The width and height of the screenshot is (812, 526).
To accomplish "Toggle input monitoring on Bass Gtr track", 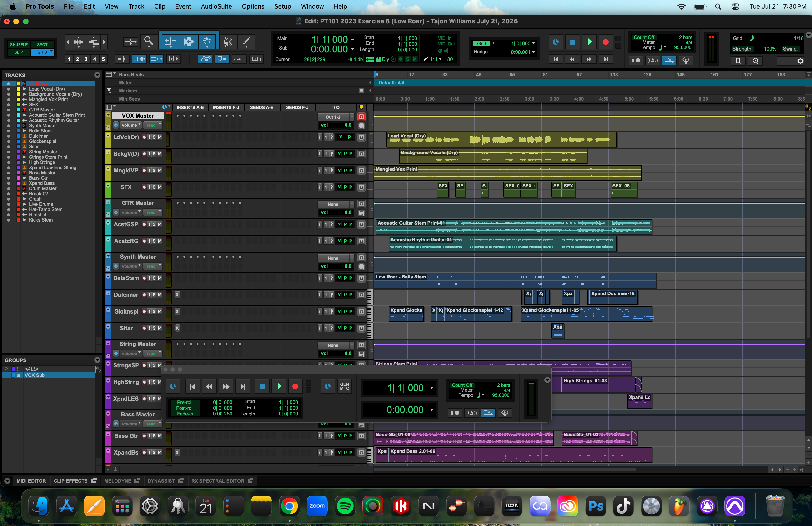I will click(x=150, y=436).
